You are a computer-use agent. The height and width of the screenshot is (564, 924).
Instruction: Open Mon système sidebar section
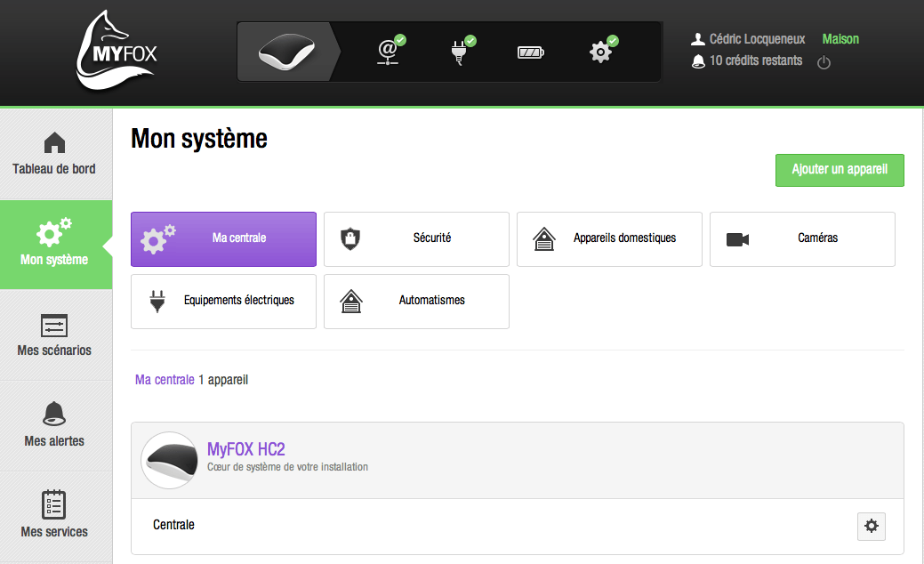tap(55, 245)
